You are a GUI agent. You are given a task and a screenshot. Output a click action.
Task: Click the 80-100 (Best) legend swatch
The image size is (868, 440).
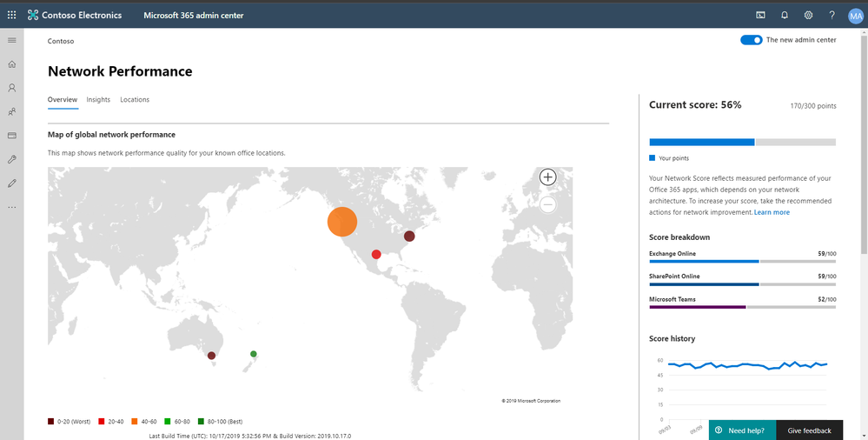click(x=201, y=422)
